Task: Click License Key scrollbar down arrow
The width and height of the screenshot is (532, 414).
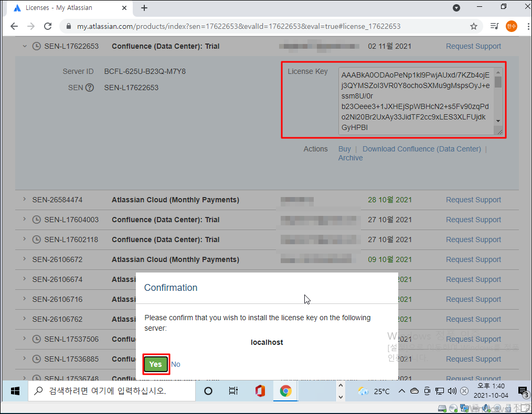Action: pyautogui.click(x=498, y=121)
